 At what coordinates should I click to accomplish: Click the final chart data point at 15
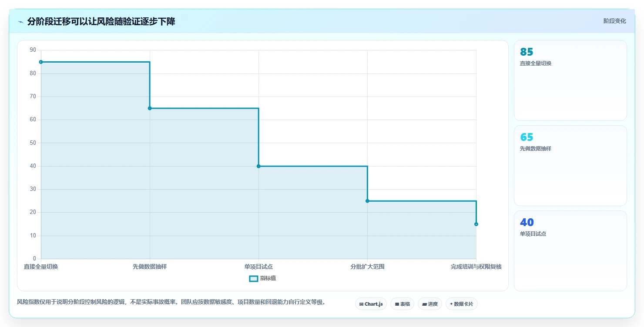tap(476, 224)
